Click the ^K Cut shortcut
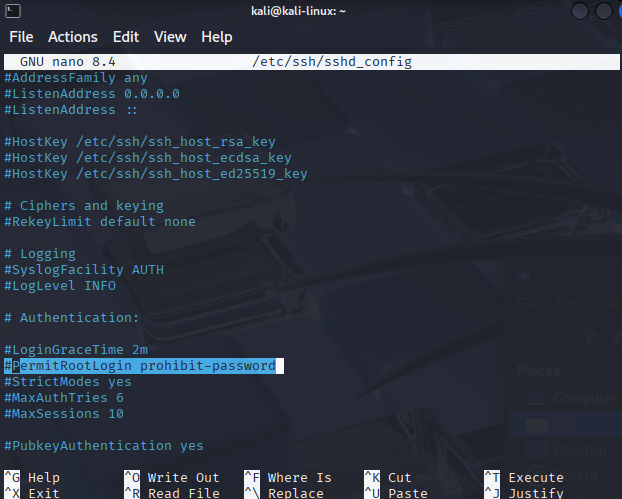The width and height of the screenshot is (622, 499). 388,478
